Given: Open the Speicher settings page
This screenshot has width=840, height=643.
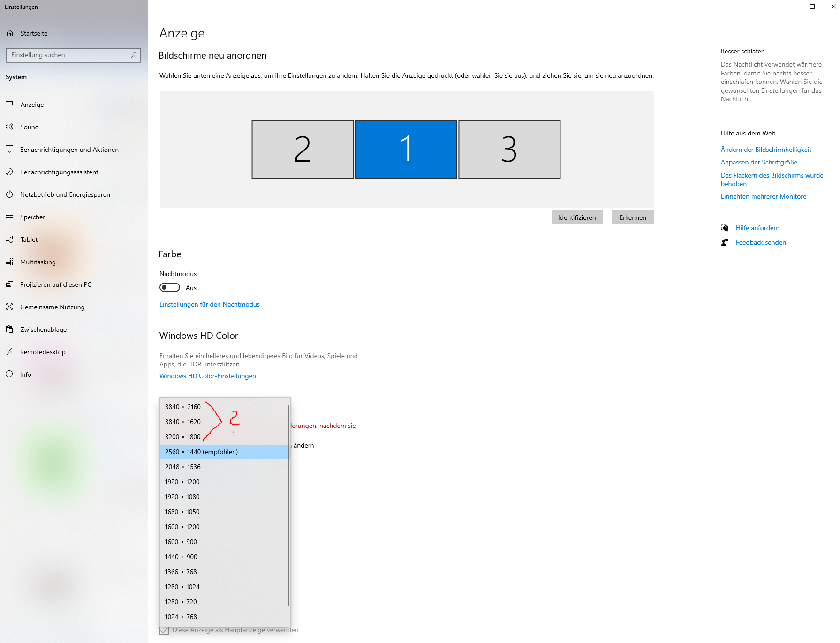Looking at the screenshot, I should pyautogui.click(x=74, y=217).
